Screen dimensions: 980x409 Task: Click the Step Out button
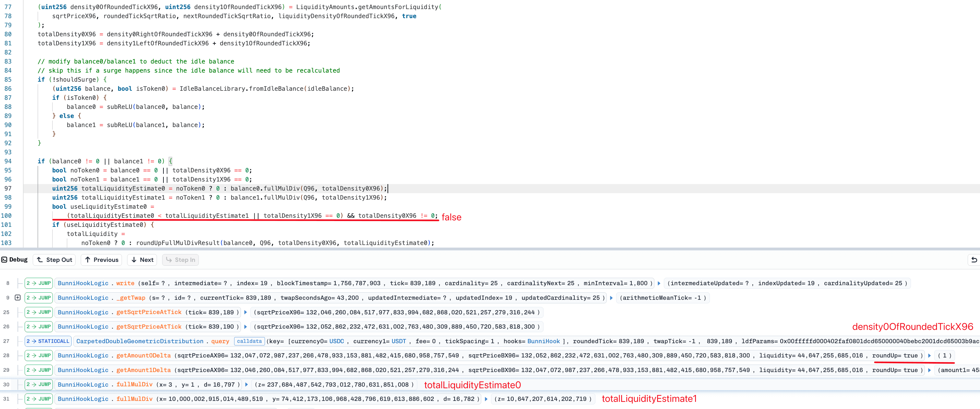54,260
